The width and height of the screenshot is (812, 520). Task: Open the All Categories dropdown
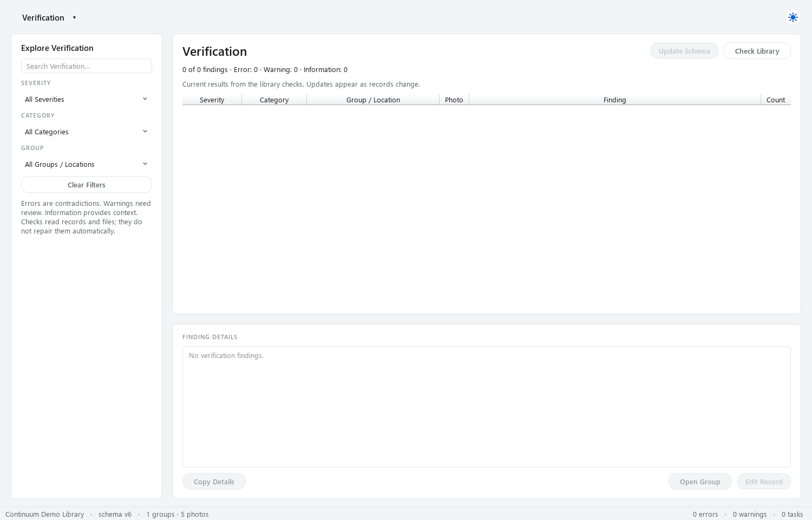[87, 132]
